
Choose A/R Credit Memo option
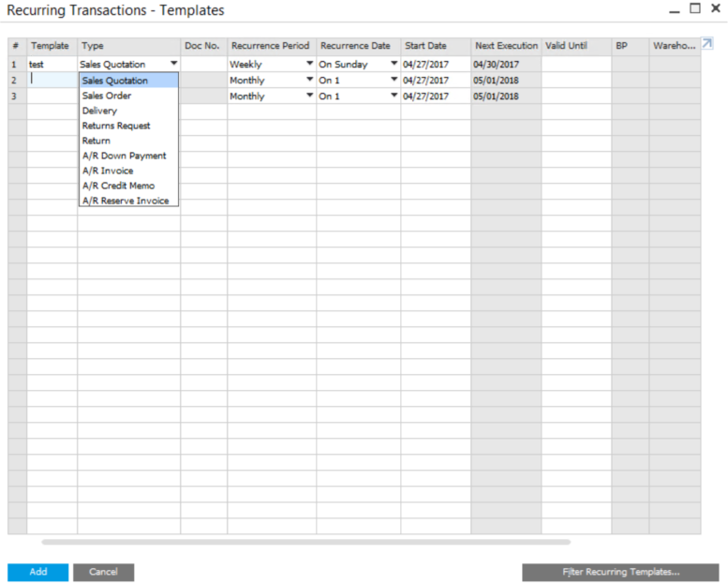(x=118, y=186)
